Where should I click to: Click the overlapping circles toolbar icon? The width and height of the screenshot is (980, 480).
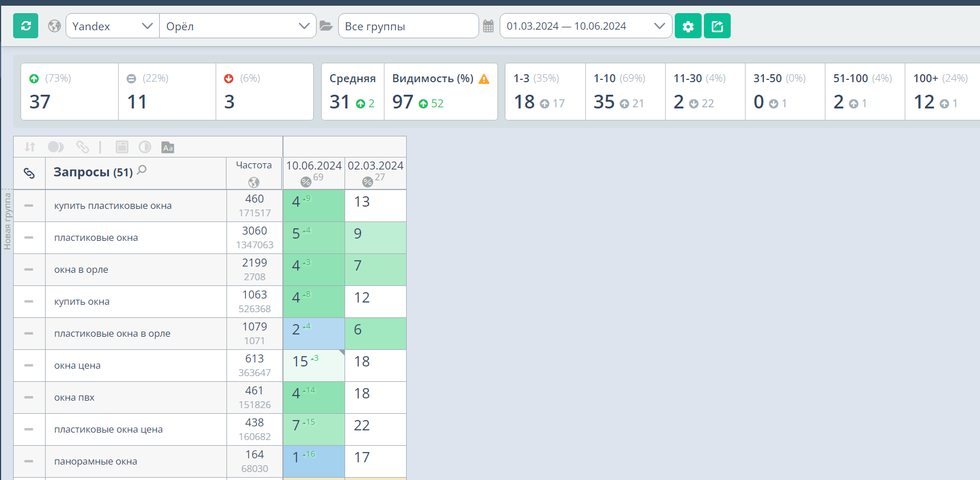[56, 147]
